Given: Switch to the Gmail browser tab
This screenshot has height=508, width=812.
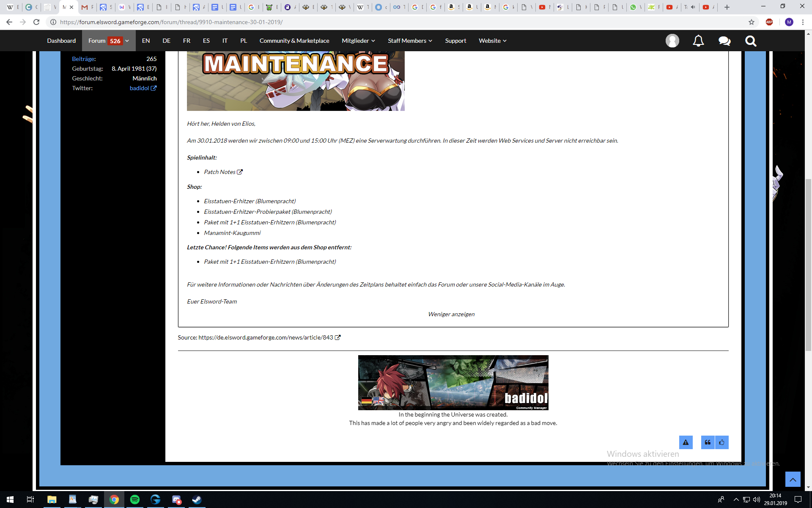Looking at the screenshot, I should pyautogui.click(x=87, y=7).
